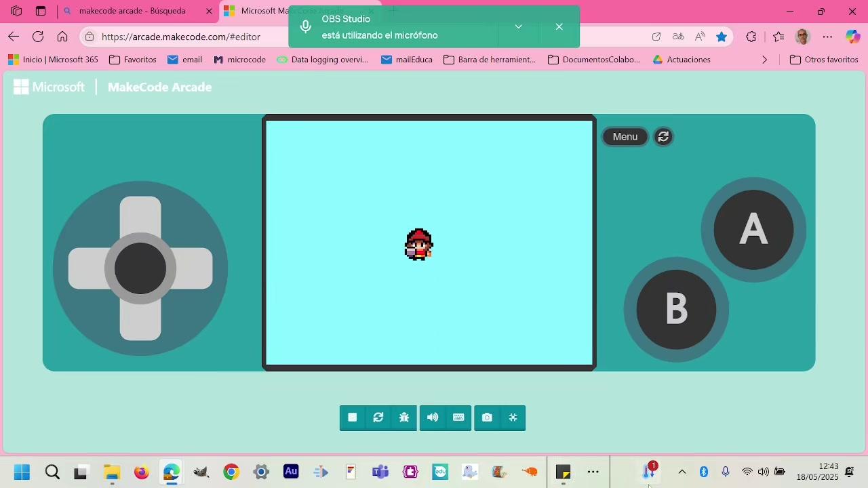Mute the simulator audio
This screenshot has height=488, width=868.
433,418
